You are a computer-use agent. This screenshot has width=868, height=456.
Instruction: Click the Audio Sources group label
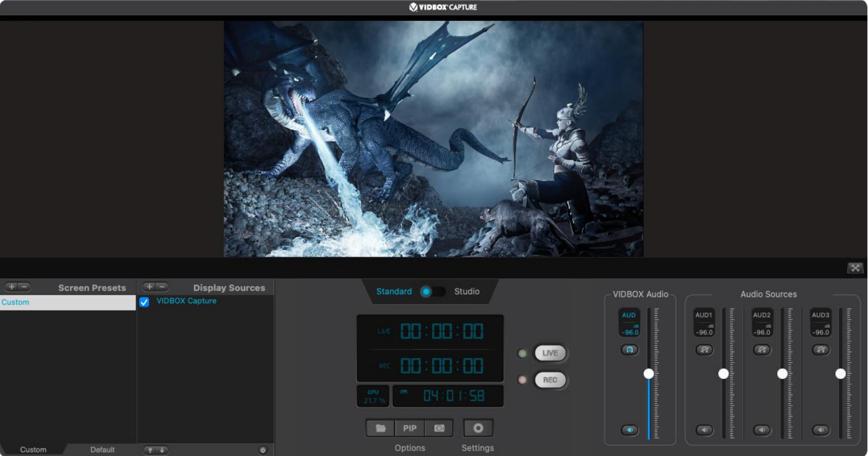[x=768, y=294]
